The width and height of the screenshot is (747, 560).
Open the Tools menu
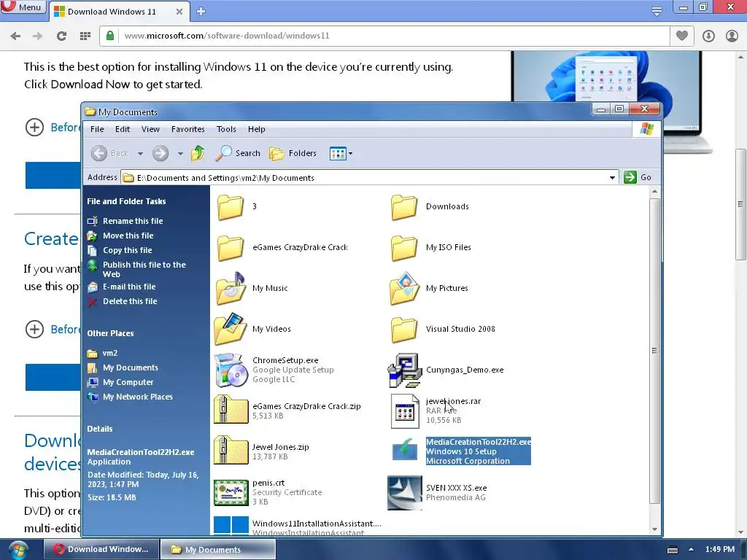[226, 129]
